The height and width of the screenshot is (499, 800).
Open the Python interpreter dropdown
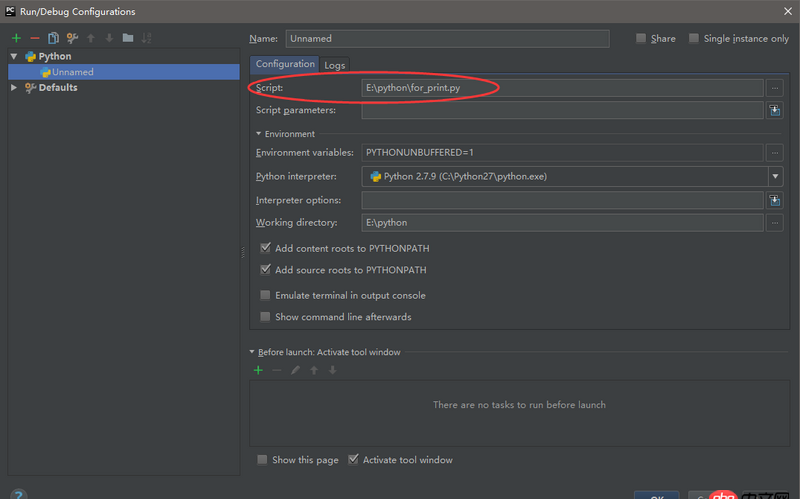coord(775,177)
